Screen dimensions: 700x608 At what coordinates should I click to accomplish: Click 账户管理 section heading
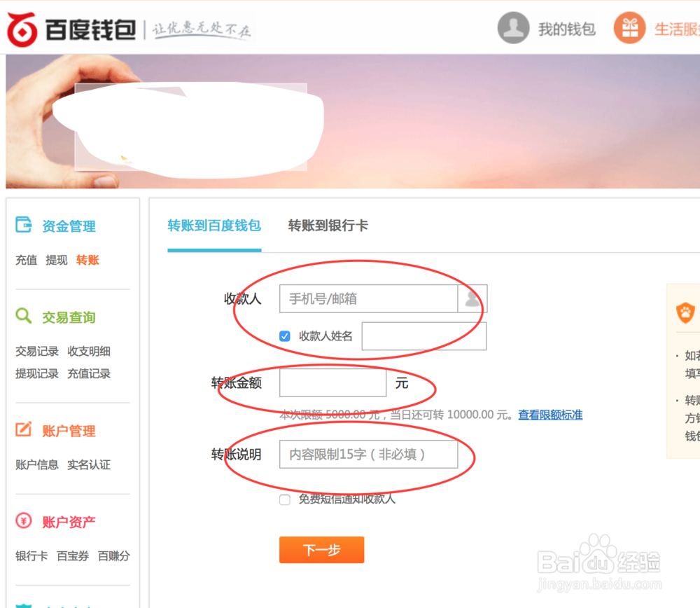tap(69, 431)
